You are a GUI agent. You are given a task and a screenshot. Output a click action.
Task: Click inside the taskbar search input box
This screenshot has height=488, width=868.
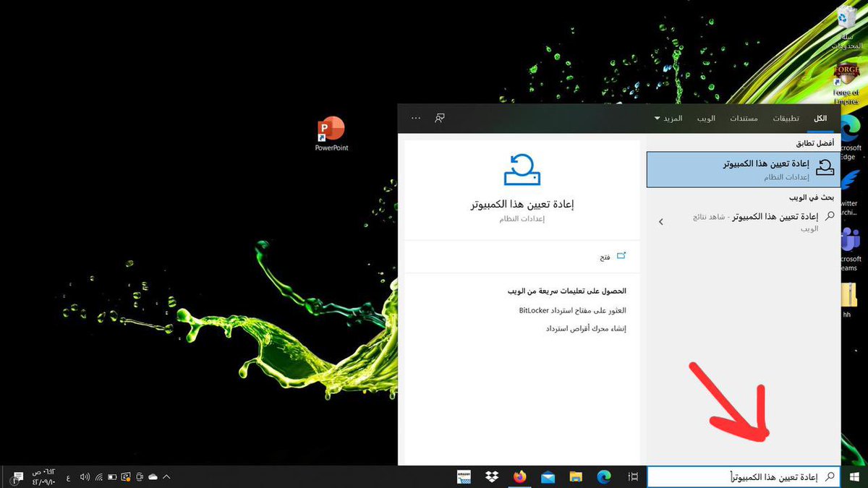coord(744,477)
